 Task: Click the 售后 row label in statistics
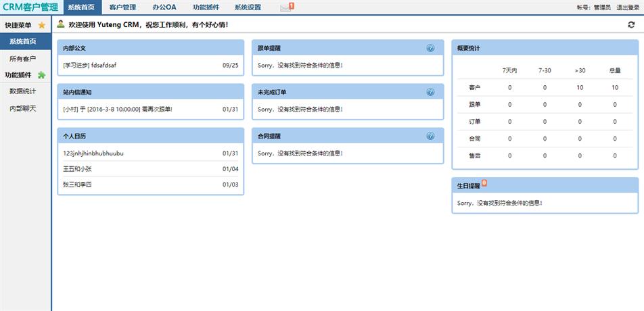coord(475,155)
